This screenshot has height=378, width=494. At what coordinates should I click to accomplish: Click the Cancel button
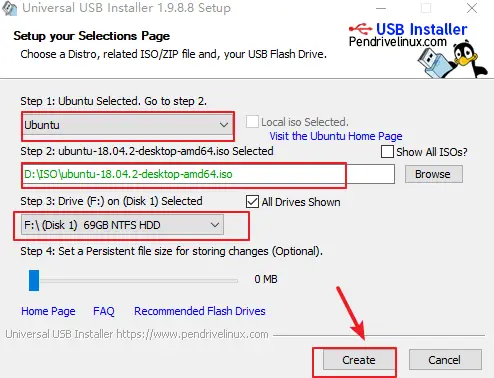pos(445,360)
